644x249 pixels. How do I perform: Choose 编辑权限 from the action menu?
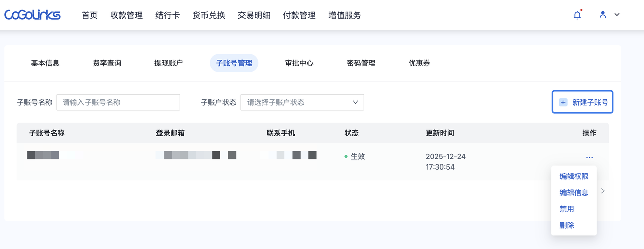tap(574, 176)
